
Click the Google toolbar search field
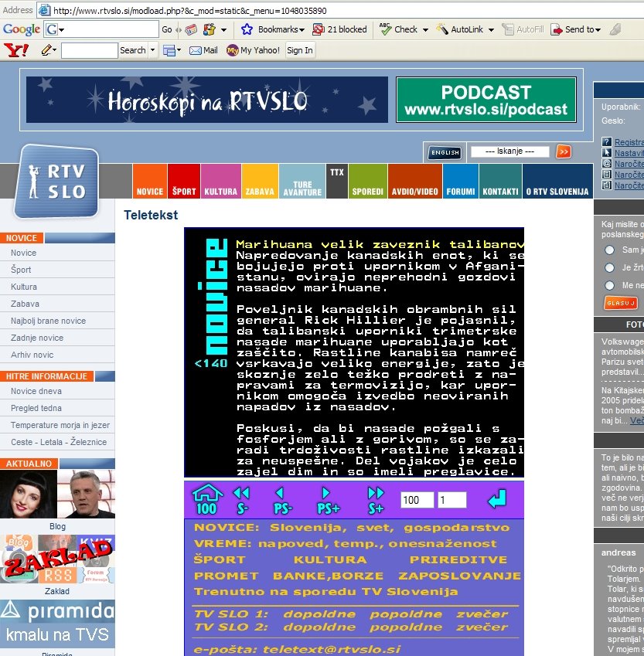111,29
